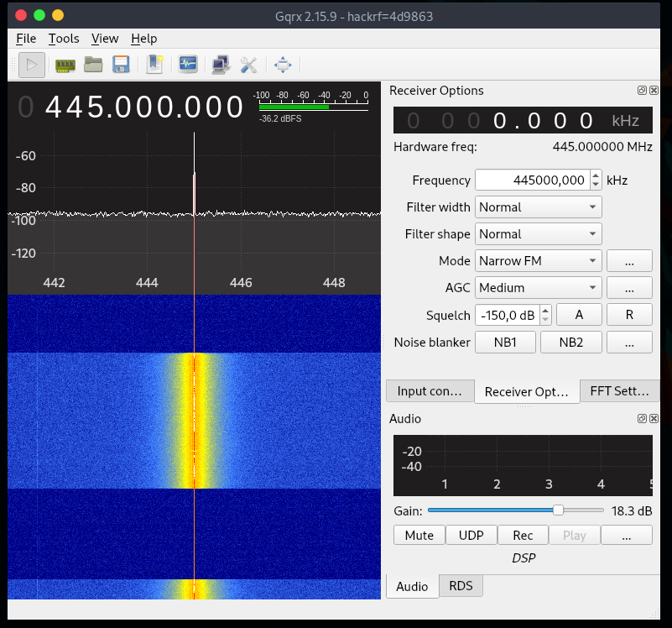Click the squelch auto button labeled A
Screen dimensions: 672x628
(x=579, y=314)
